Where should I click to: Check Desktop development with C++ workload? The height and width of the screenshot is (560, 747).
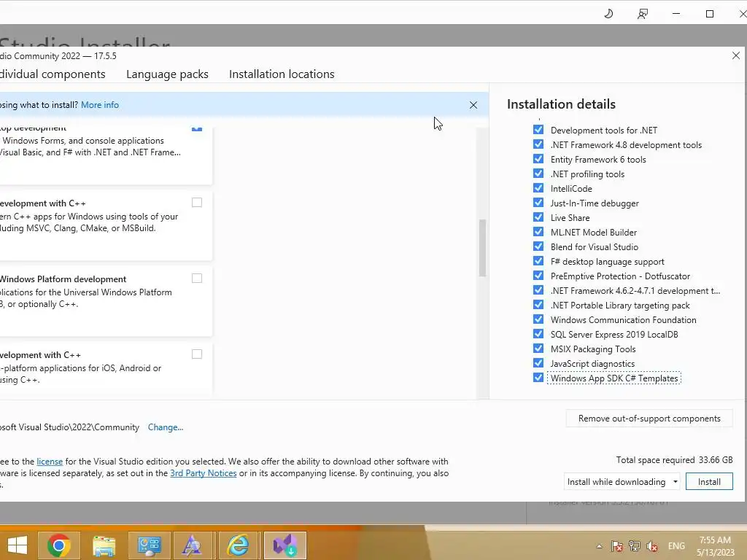click(197, 203)
